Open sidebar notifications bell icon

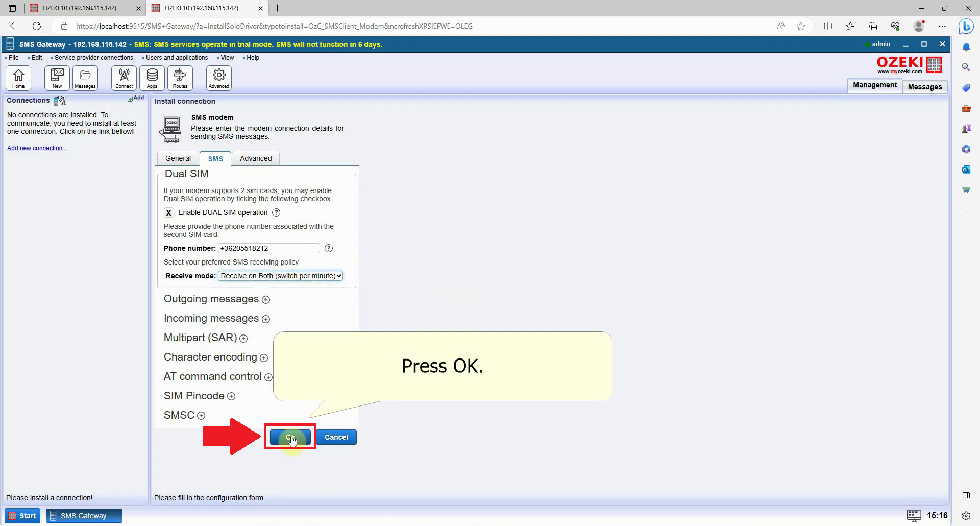click(x=966, y=47)
